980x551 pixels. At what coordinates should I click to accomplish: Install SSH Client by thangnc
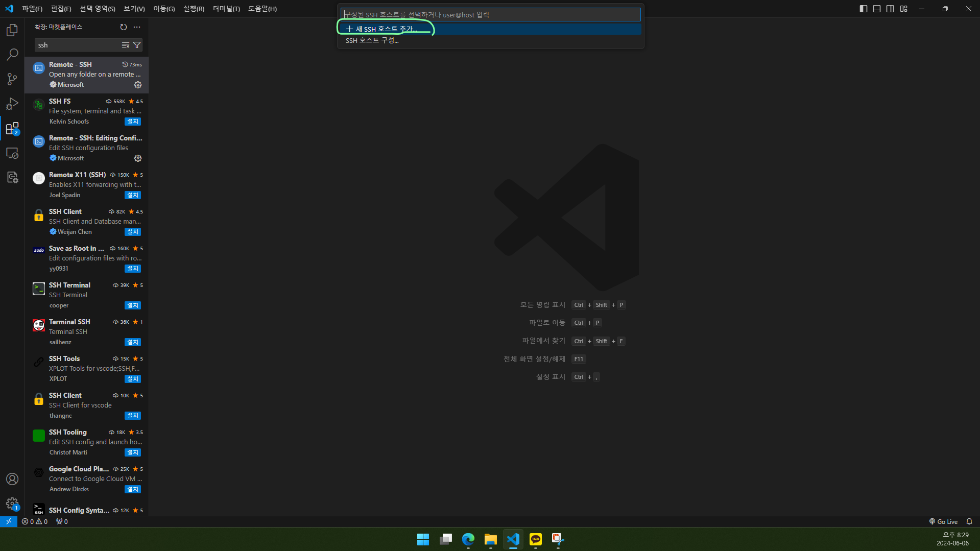click(x=133, y=416)
